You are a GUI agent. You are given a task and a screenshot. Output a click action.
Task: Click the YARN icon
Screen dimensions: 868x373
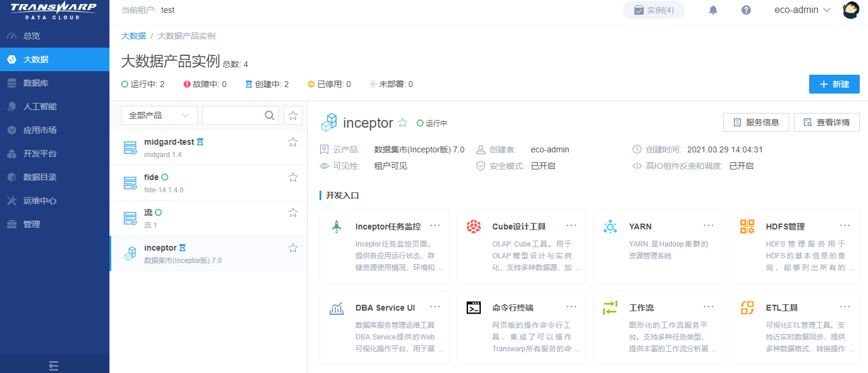[x=610, y=227]
